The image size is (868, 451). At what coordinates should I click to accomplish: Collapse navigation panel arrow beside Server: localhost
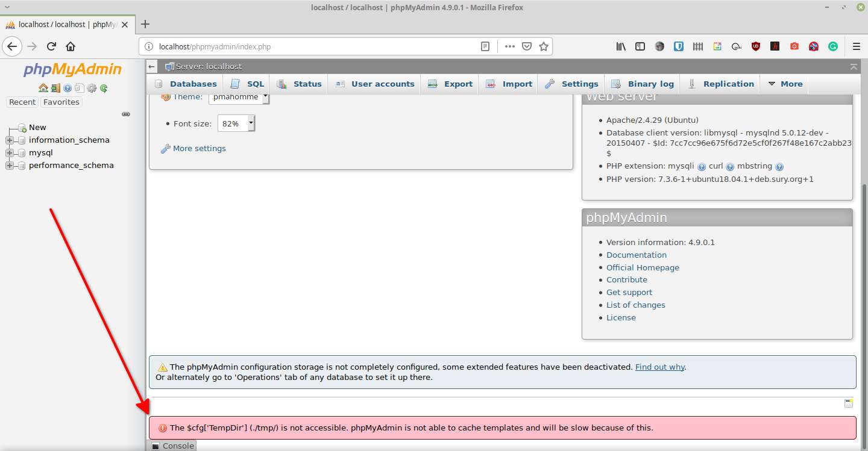tap(152, 67)
